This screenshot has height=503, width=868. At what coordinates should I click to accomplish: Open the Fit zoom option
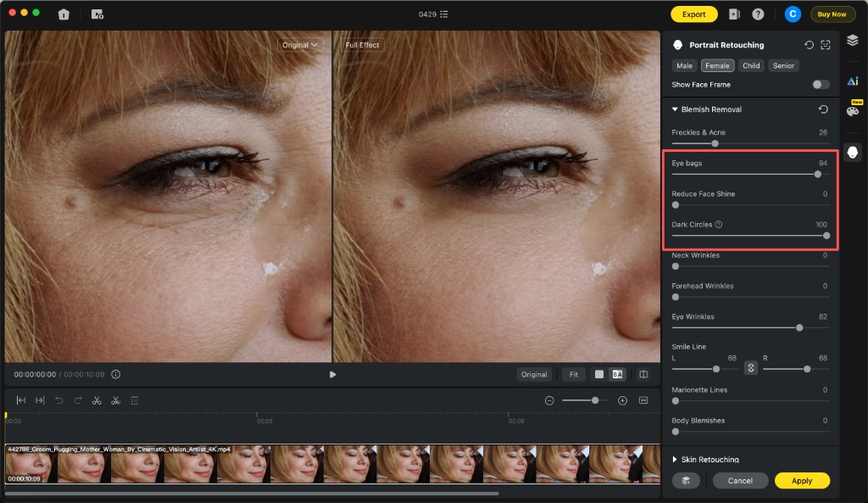(574, 374)
